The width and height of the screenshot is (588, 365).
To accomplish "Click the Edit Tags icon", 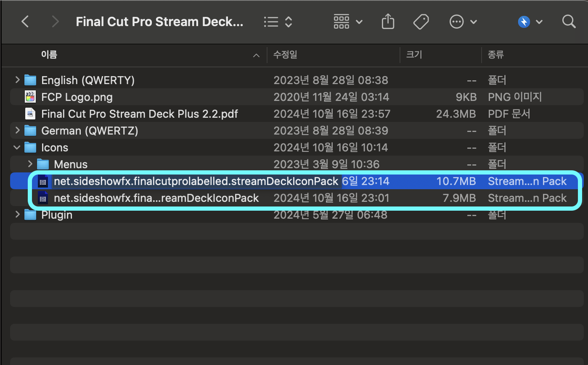I will pos(421,22).
